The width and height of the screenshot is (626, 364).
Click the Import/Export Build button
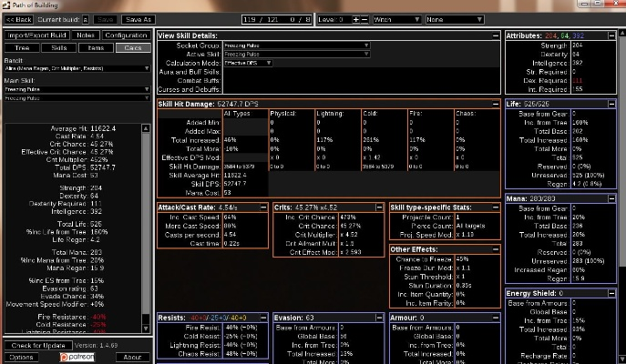(37, 35)
